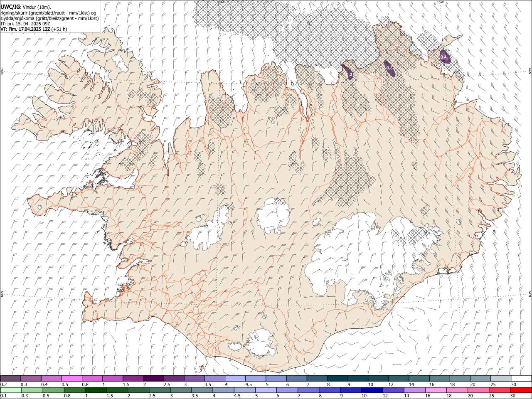The height and width of the screenshot is (399, 532).
Task: Pick the bright red 30 swatch in lower legend
Action: click(x=521, y=390)
